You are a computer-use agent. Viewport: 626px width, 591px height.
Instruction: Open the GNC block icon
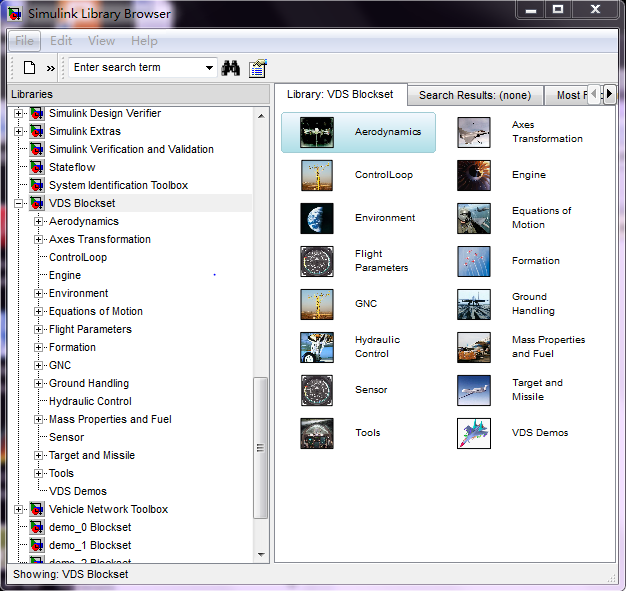[317, 304]
